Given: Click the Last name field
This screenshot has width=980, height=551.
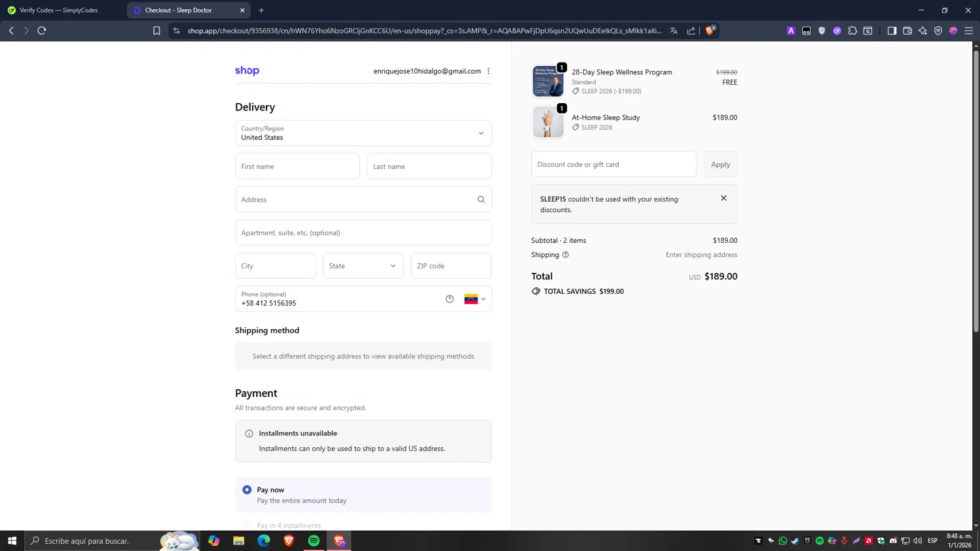Looking at the screenshot, I should 429,166.
